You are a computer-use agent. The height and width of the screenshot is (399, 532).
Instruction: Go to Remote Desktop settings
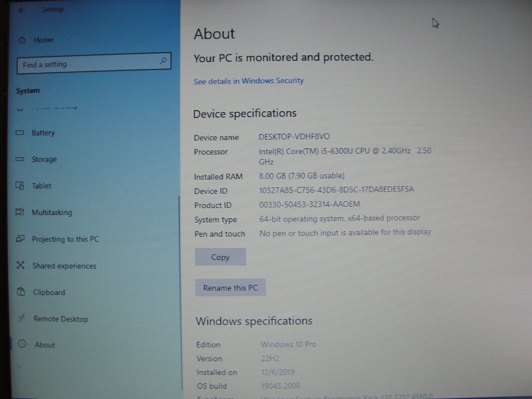[x=61, y=319]
